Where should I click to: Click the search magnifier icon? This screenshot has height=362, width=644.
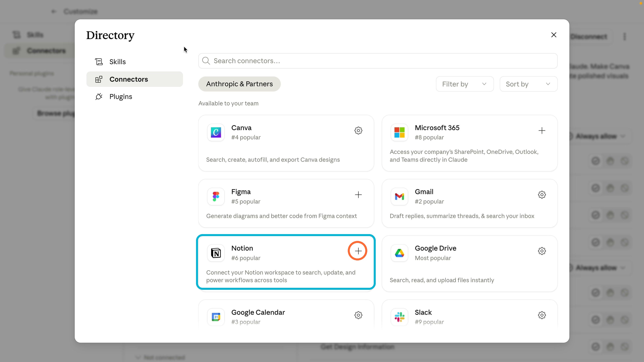click(x=206, y=61)
